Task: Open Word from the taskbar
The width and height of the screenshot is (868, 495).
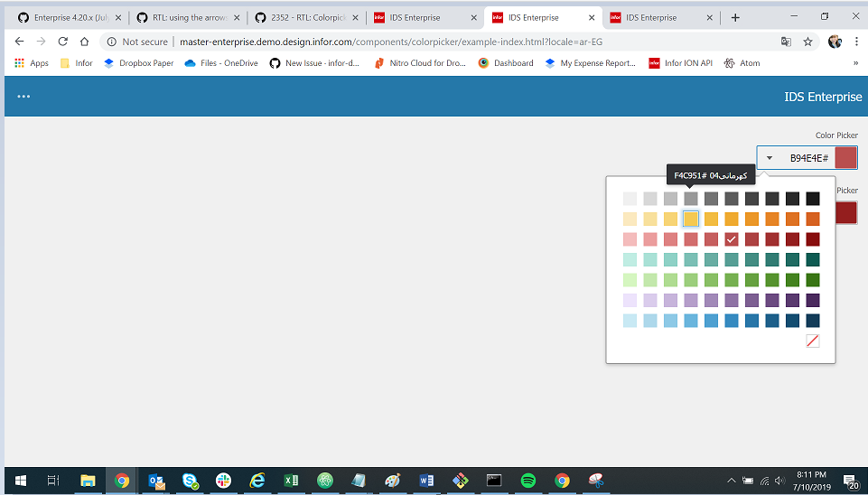Action: [426, 480]
